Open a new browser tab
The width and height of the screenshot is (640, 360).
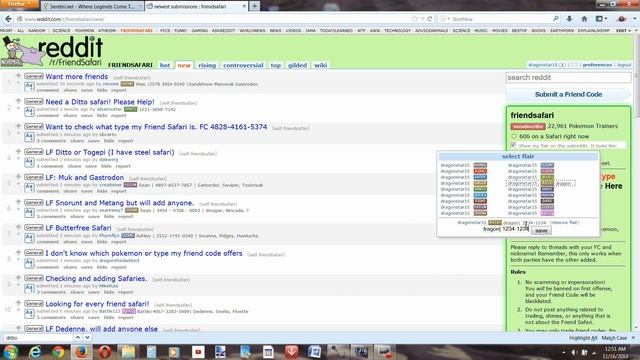click(254, 6)
